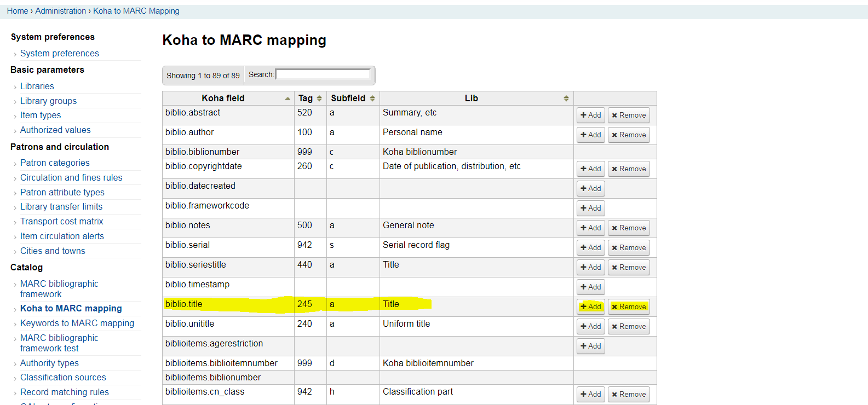Select the 'Uniform title' cell
Viewport: 868px width, 405px height.
coord(476,326)
